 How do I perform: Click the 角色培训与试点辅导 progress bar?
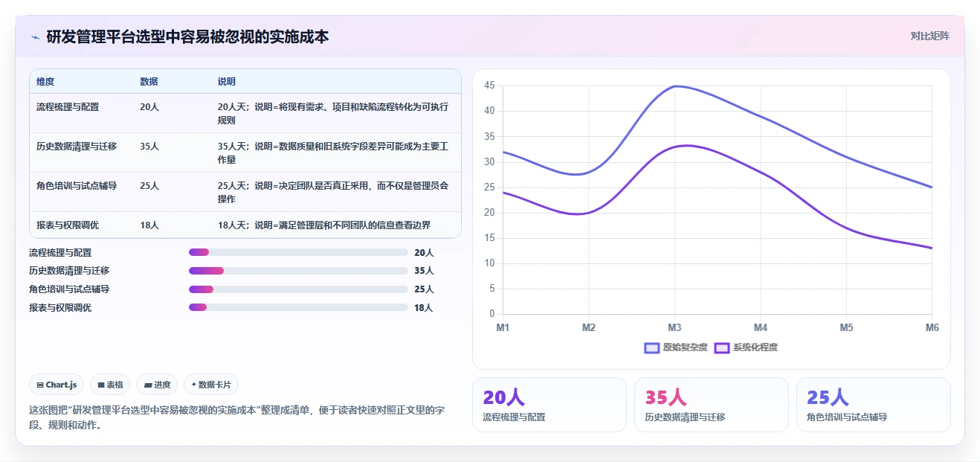[298, 289]
